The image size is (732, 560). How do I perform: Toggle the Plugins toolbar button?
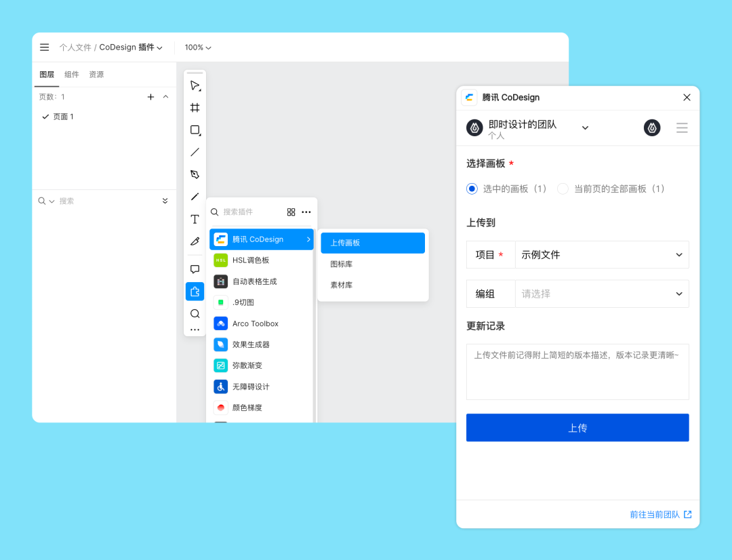(x=195, y=292)
